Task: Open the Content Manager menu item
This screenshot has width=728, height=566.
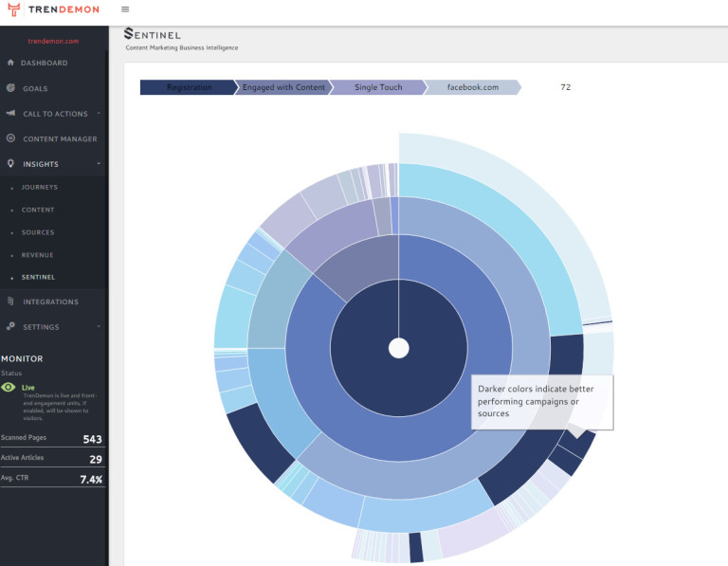Action: pyautogui.click(x=60, y=138)
